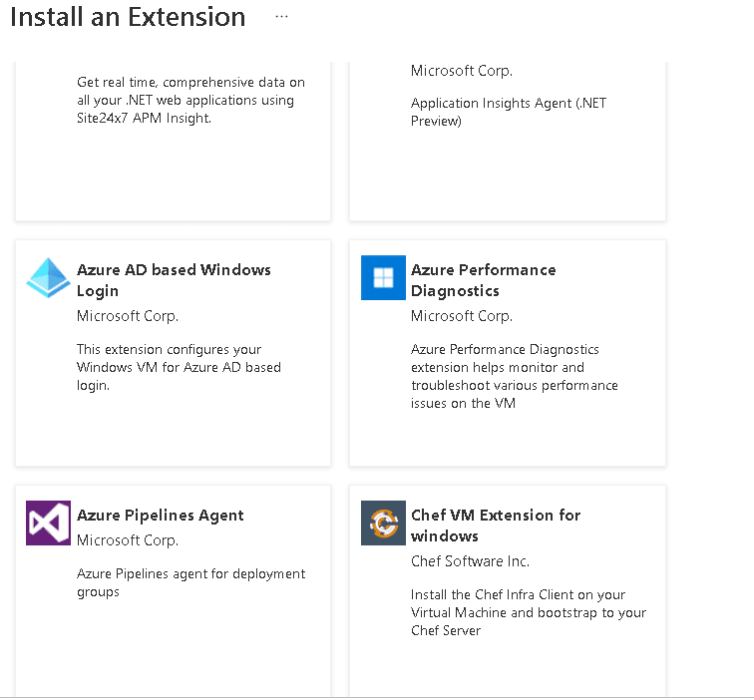The image size is (754, 700).
Task: Select the Azure AD based Windows Login title
Action: click(174, 280)
